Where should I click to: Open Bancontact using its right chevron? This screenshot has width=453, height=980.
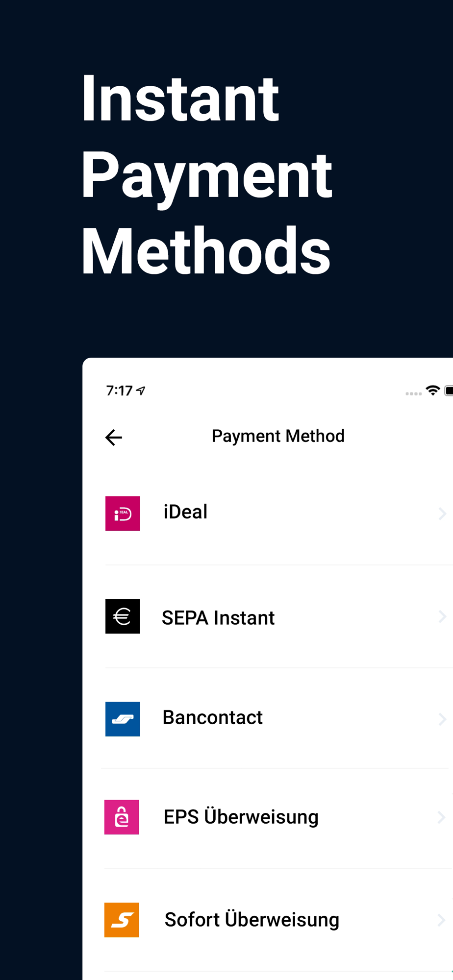point(442,719)
